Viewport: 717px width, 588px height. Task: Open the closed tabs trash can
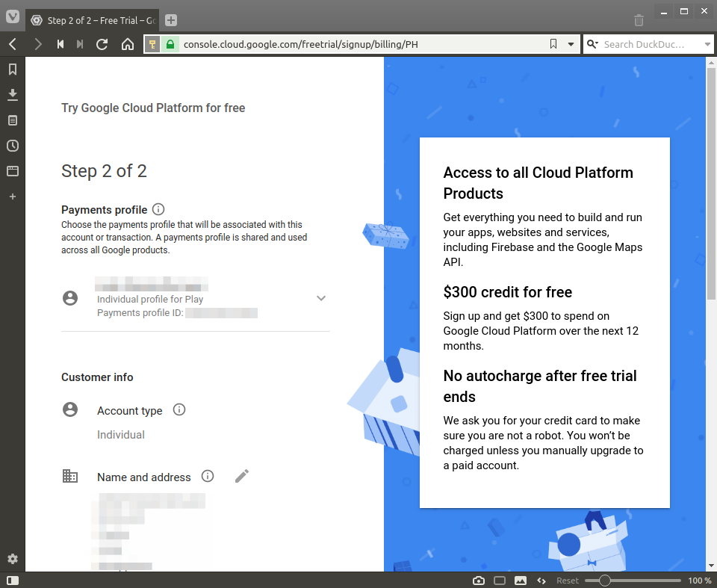pos(639,20)
